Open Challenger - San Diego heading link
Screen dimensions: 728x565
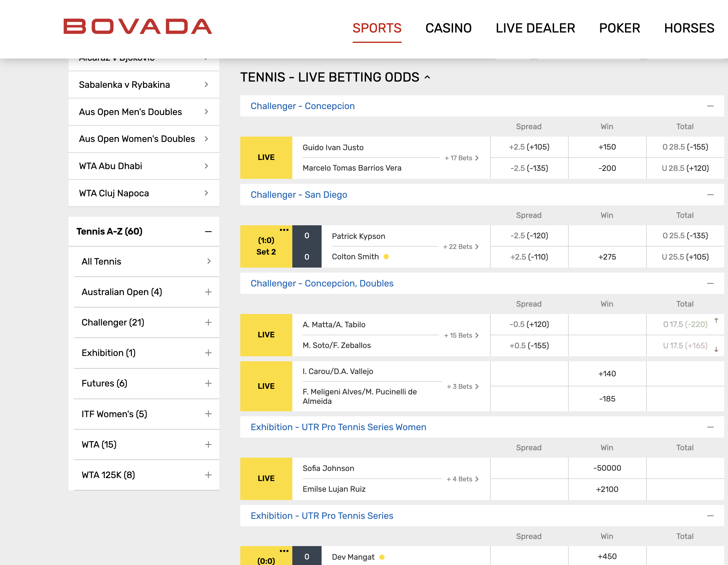pyautogui.click(x=299, y=195)
